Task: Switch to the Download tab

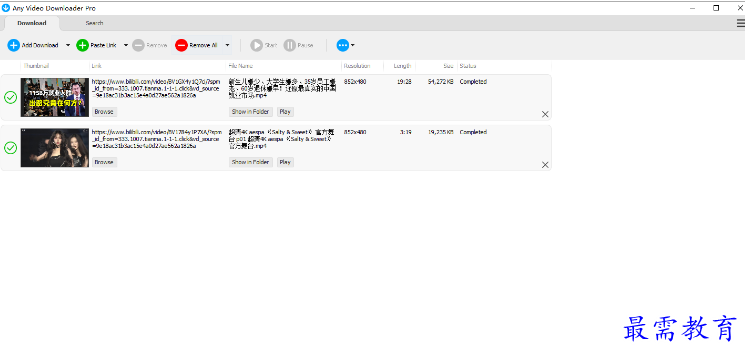Action: point(32,23)
